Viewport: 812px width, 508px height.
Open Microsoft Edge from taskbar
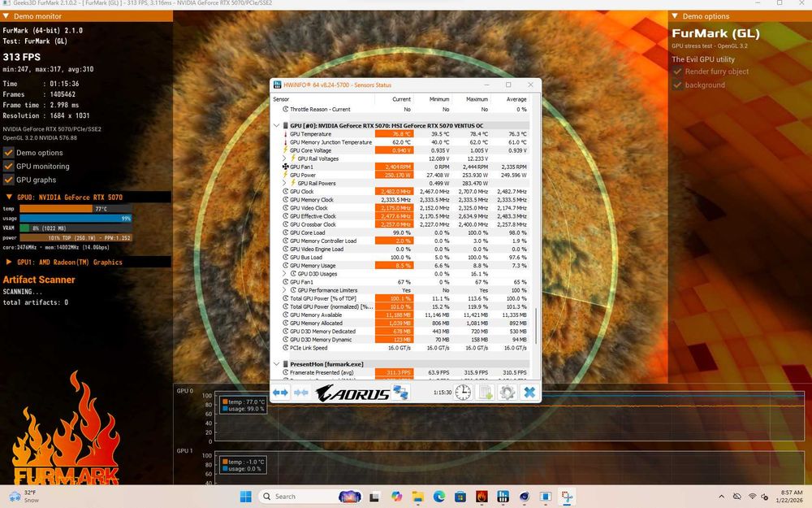coord(439,497)
